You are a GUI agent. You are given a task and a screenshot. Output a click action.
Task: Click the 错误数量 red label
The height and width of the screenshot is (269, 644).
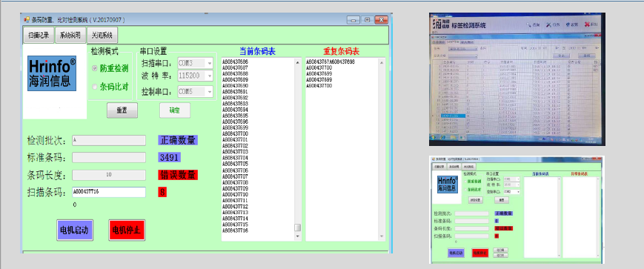pyautogui.click(x=178, y=175)
